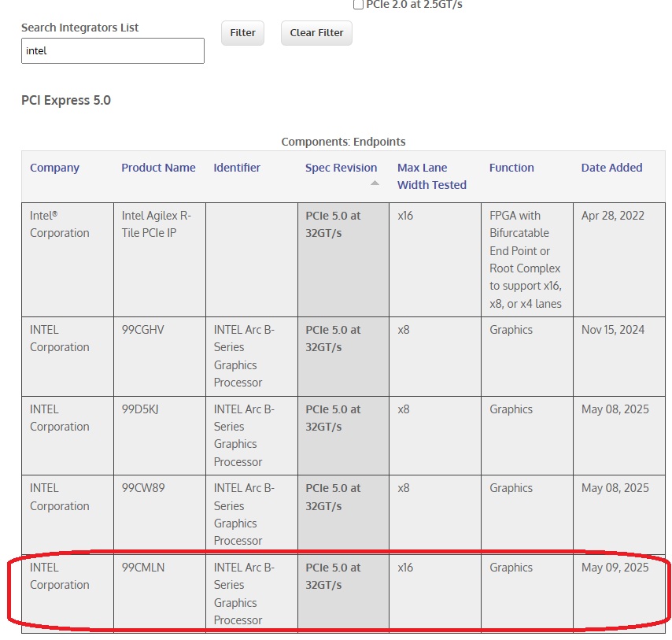
Task: Click the Graphics cell in 99CW89 row
Action: pyautogui.click(x=527, y=515)
